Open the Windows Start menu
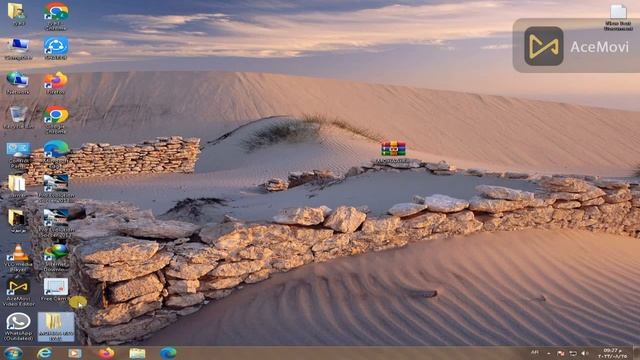The height and width of the screenshot is (360, 640). click(x=13, y=353)
